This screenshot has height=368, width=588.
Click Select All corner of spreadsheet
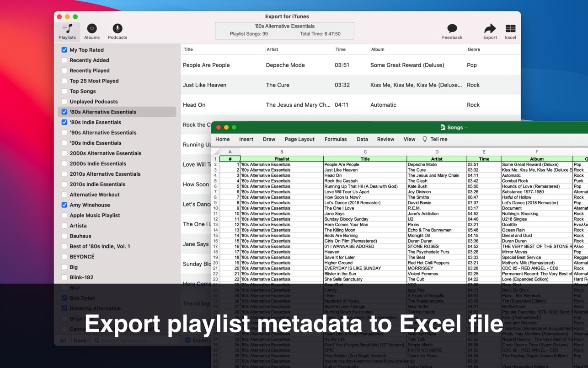pyautogui.click(x=216, y=152)
